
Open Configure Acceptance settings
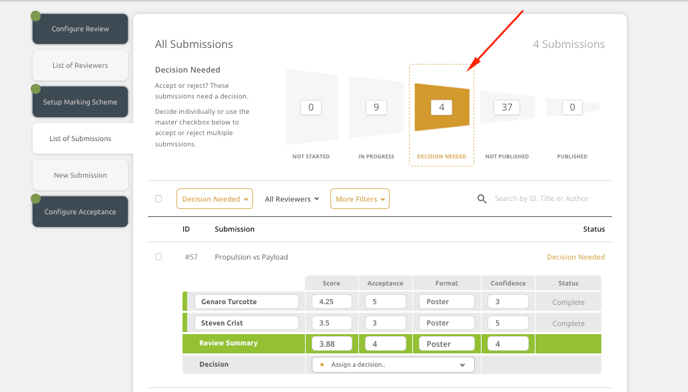(x=80, y=212)
